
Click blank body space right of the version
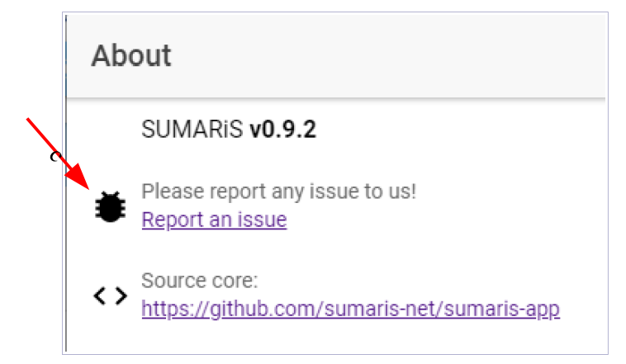coord(459,129)
